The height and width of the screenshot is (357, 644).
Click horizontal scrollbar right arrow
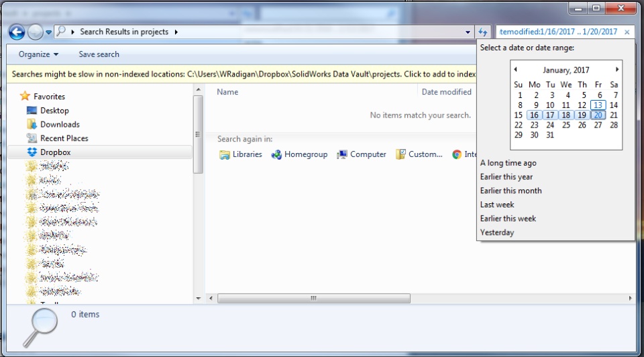[631, 299]
